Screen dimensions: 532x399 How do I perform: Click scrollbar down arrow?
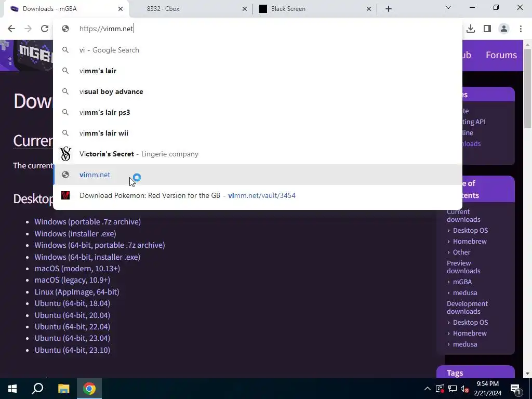527,374
